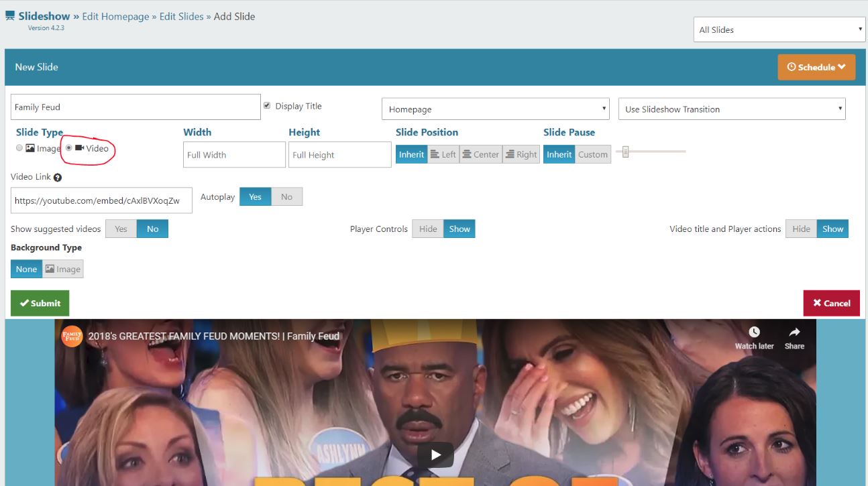This screenshot has width=868, height=486.
Task: Open the Use Slideshow Transition dropdown
Action: 732,109
